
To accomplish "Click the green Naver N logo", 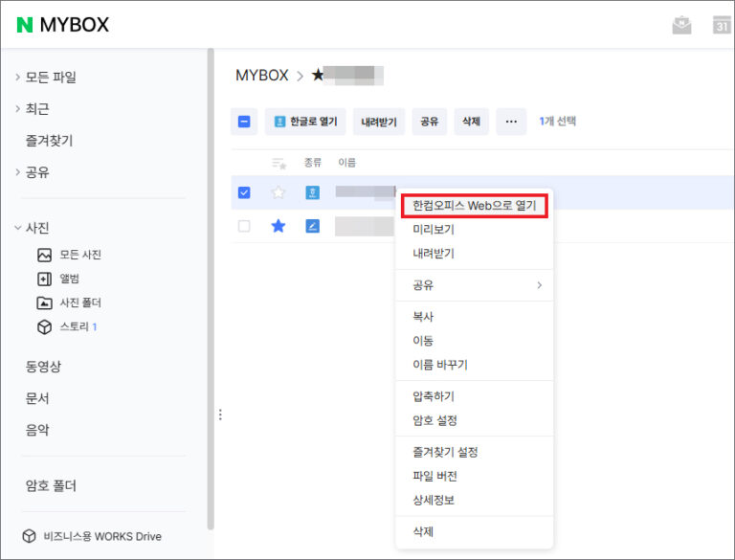I will [24, 25].
